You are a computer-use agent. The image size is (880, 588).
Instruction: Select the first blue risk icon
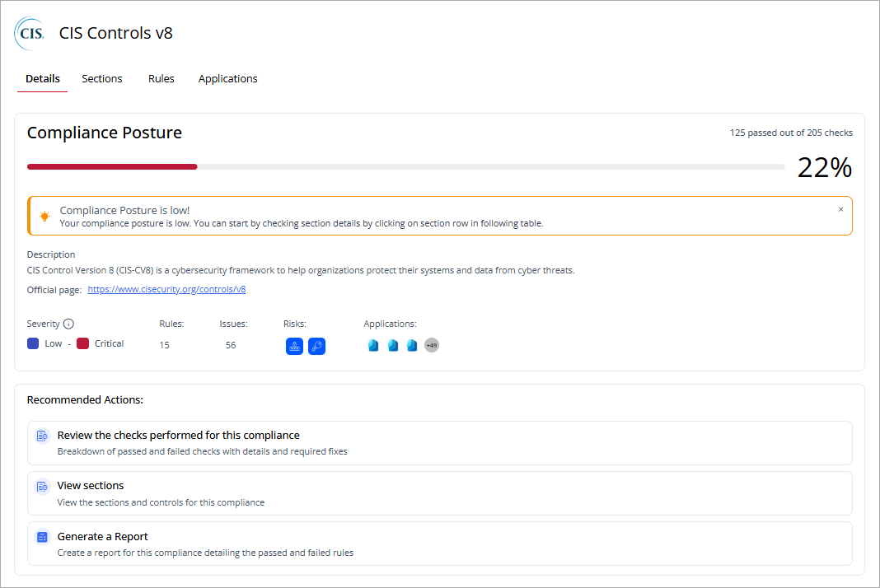(x=294, y=346)
